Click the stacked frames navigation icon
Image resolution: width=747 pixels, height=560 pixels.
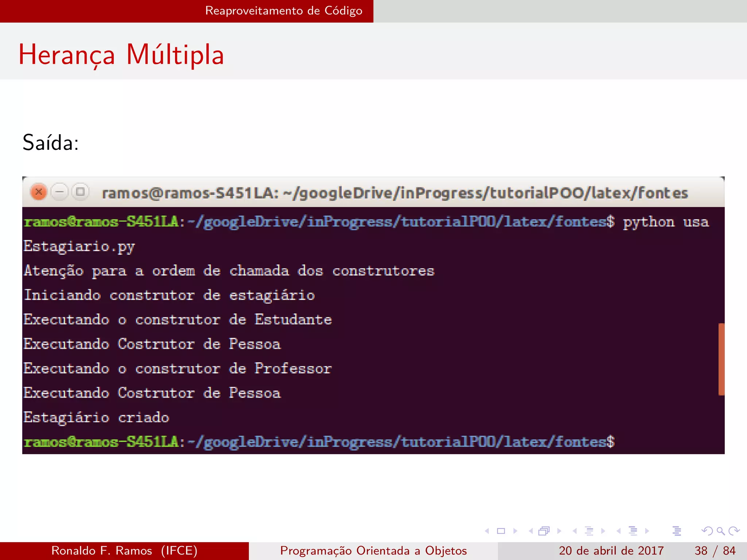click(544, 531)
